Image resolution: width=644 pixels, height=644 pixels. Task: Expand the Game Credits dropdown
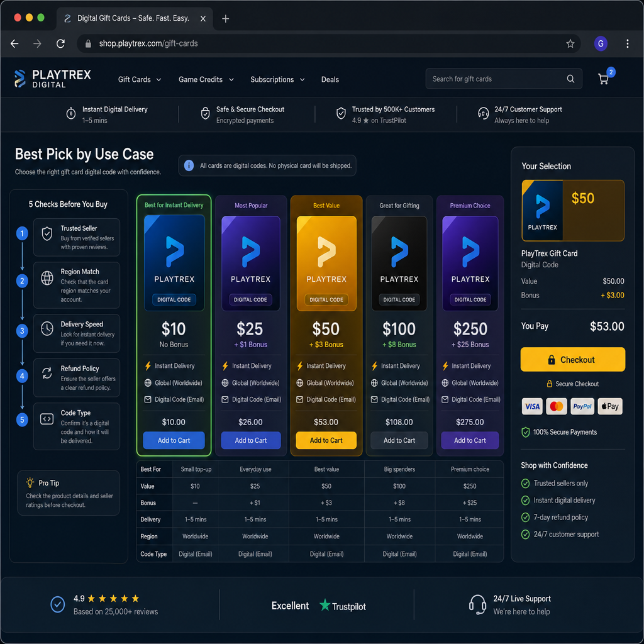click(x=206, y=80)
